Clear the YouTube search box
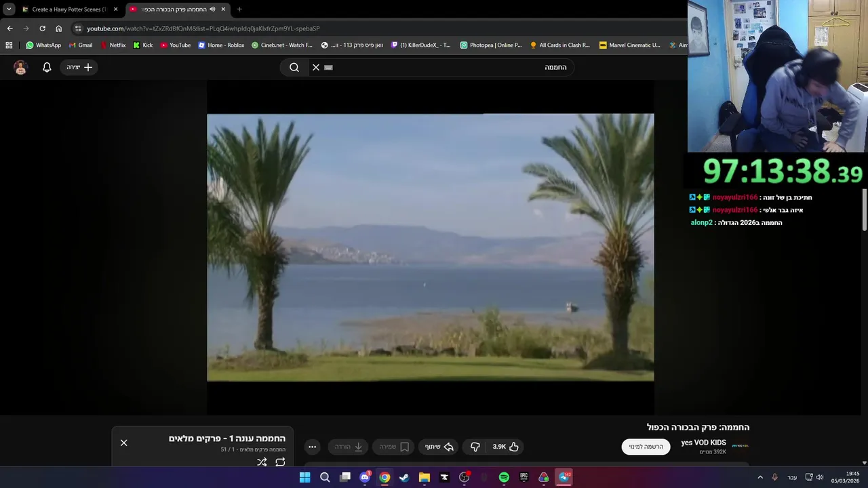This screenshot has width=868, height=488. tap(316, 67)
